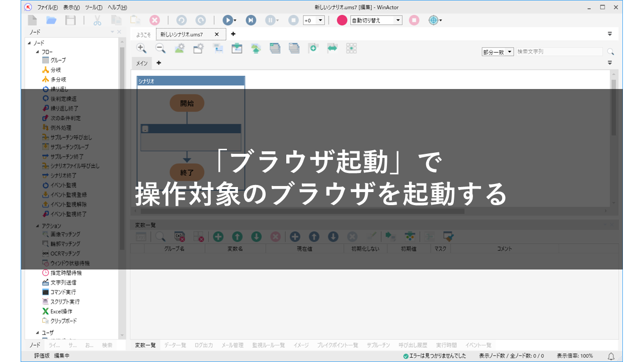Zoom in on the flowchart canvas
Screen dimensions: 644x362
141,48
